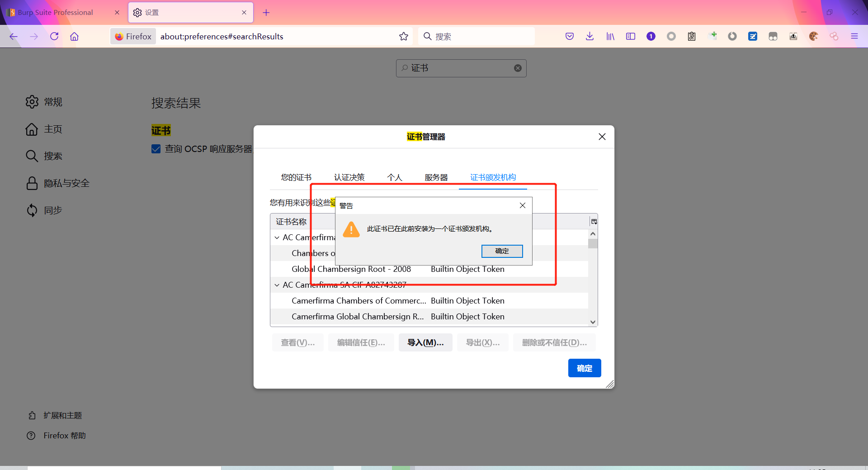Screen dimensions: 868x470
Task: Open Firefox 帮助 link
Action: [57, 436]
